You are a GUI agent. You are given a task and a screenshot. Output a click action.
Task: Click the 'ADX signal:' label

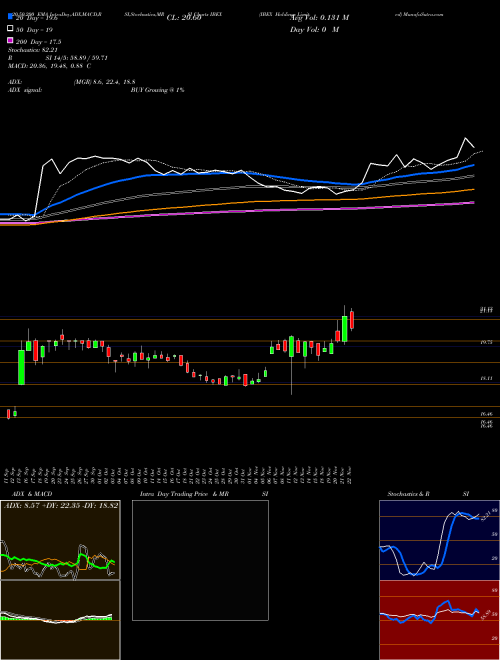25,90
